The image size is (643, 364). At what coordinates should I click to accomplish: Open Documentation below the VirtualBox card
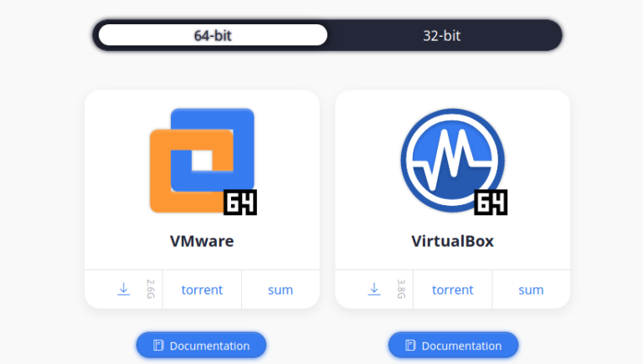(453, 345)
